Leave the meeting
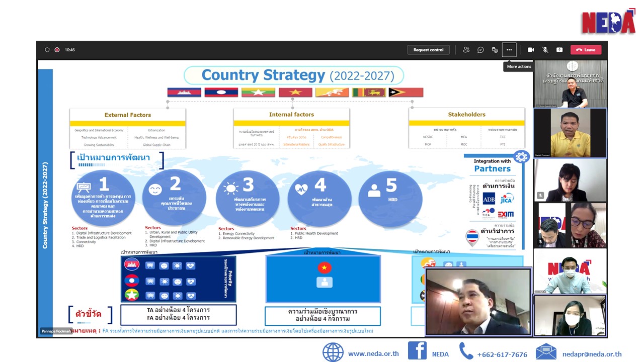 point(586,50)
